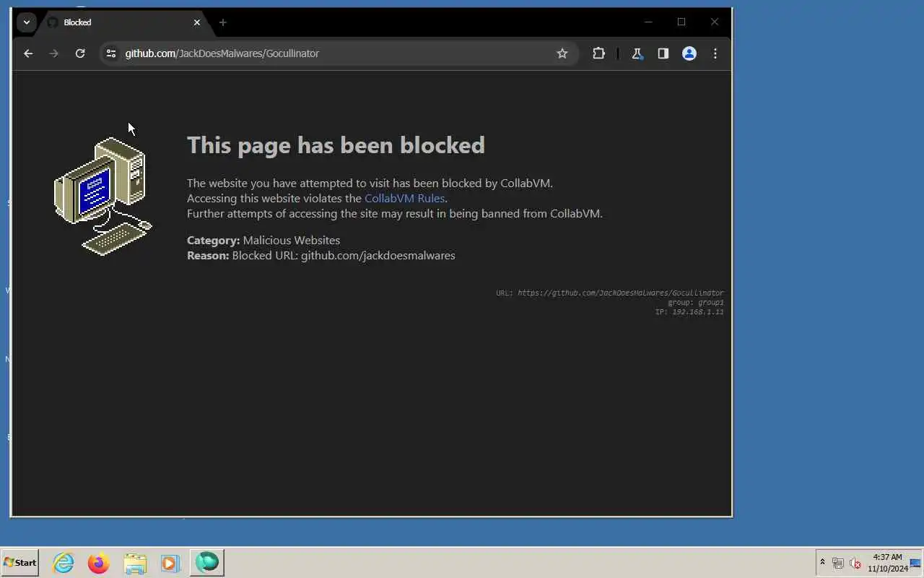Click the forward navigation arrow
This screenshot has width=924, height=578.
[x=54, y=53]
